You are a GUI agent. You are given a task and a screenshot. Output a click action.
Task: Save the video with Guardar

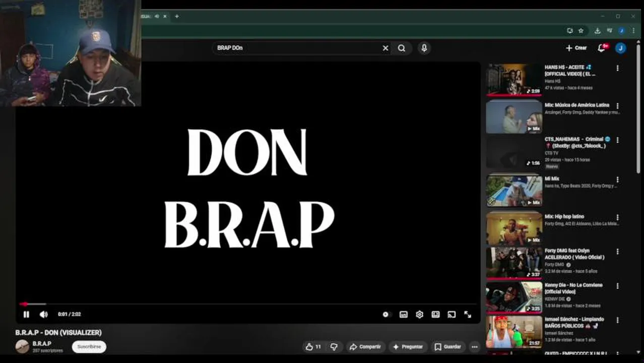tap(447, 347)
